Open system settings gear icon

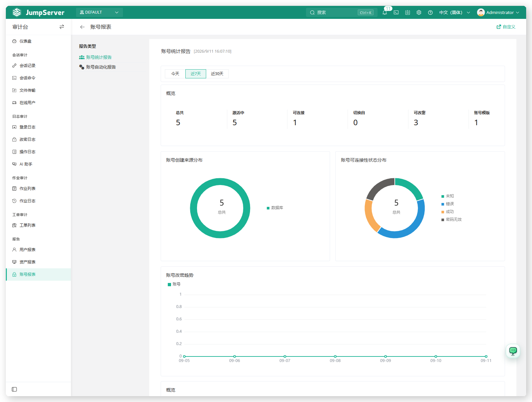pyautogui.click(x=419, y=13)
